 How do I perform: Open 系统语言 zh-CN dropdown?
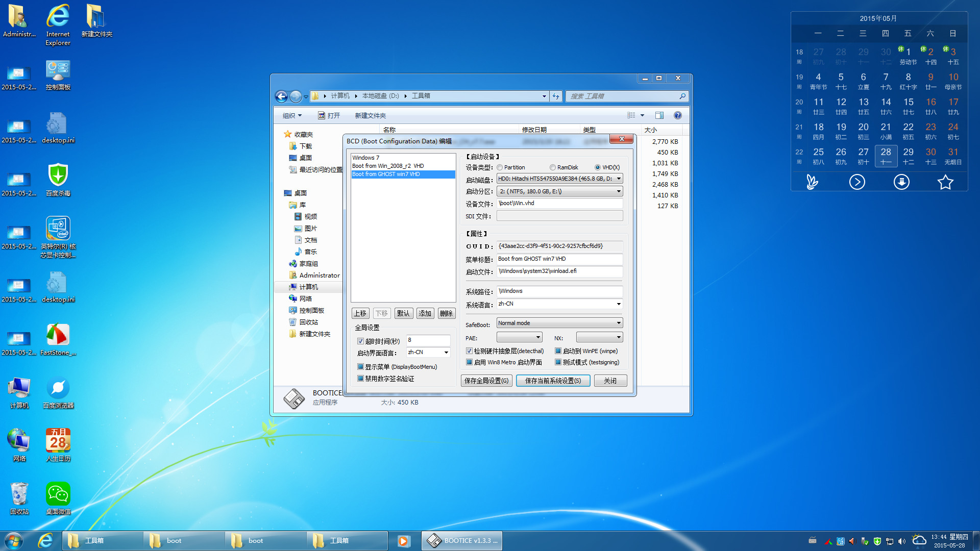tap(559, 304)
